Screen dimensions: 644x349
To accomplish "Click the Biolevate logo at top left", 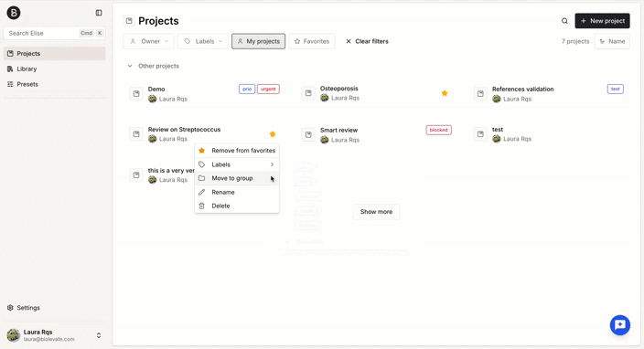I will tap(14, 13).
